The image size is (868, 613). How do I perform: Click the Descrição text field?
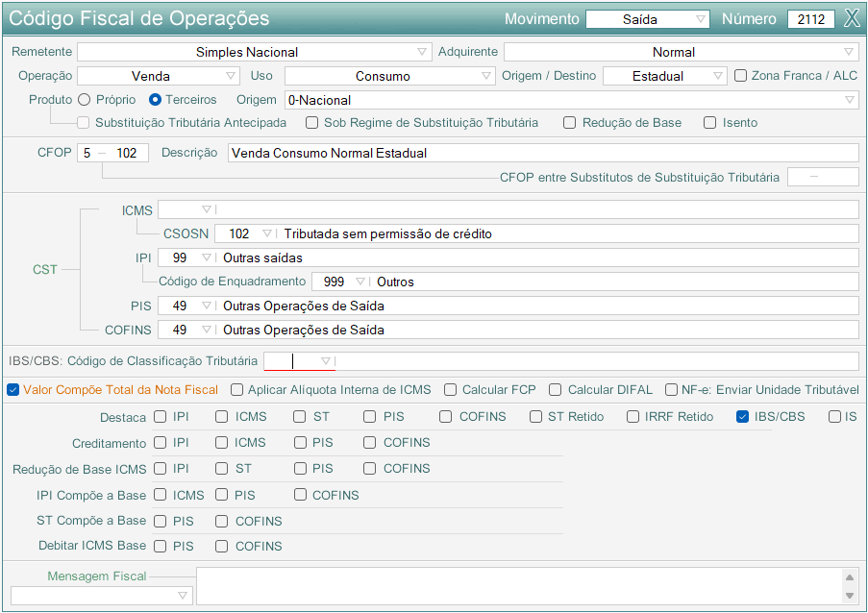(543, 153)
